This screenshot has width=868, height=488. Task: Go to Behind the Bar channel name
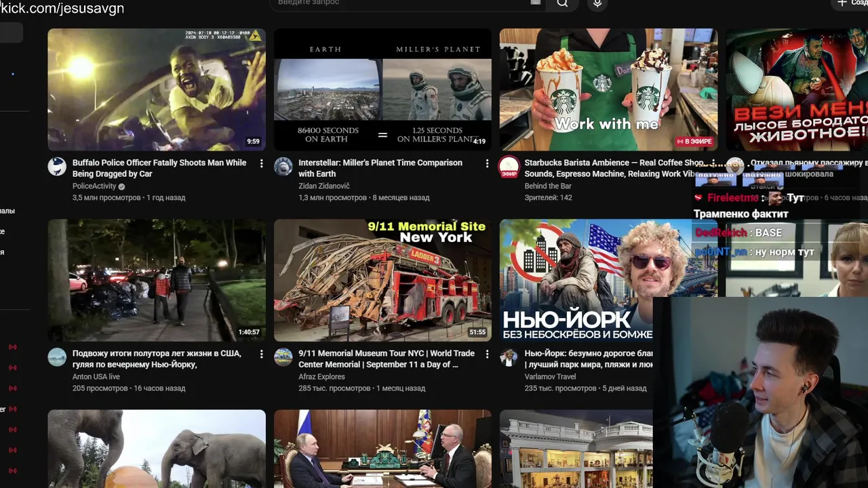tap(548, 186)
